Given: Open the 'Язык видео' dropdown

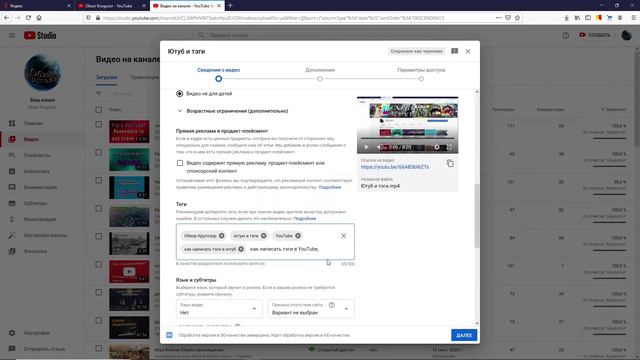Looking at the screenshot, I should [219, 309].
